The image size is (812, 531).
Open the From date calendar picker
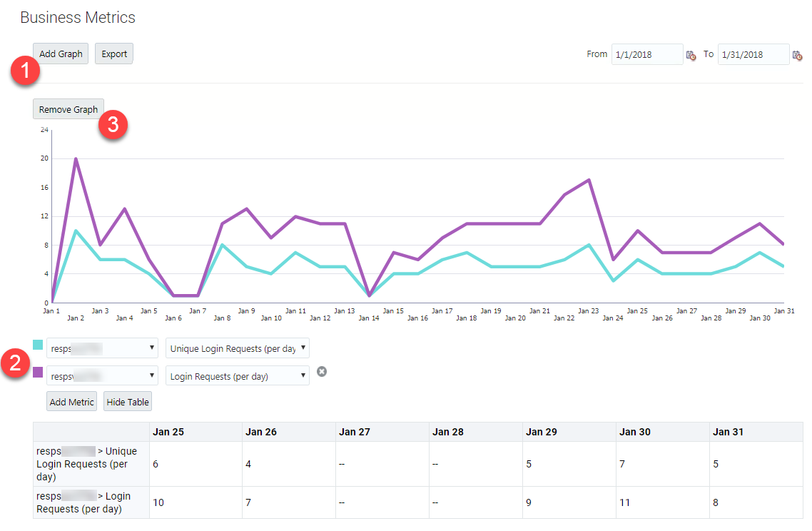tap(691, 54)
